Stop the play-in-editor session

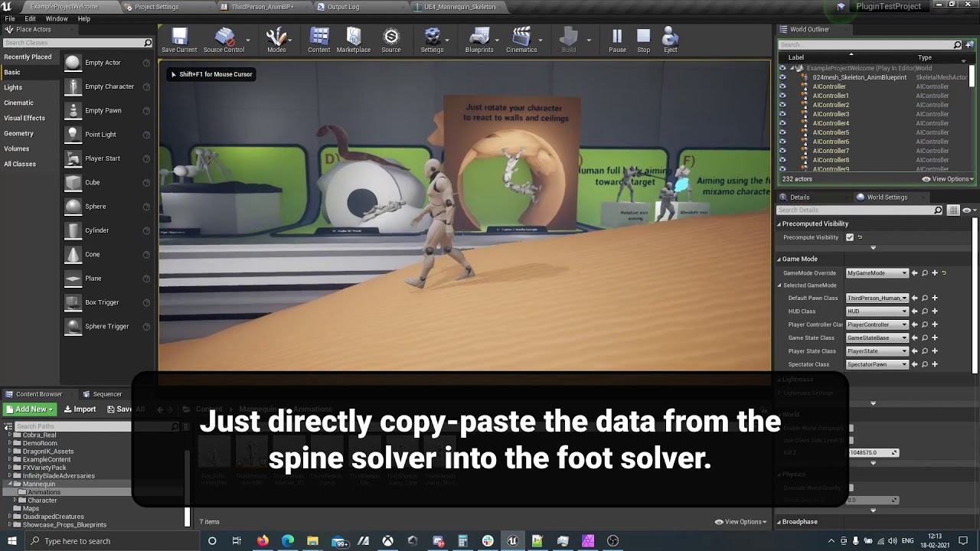point(644,40)
